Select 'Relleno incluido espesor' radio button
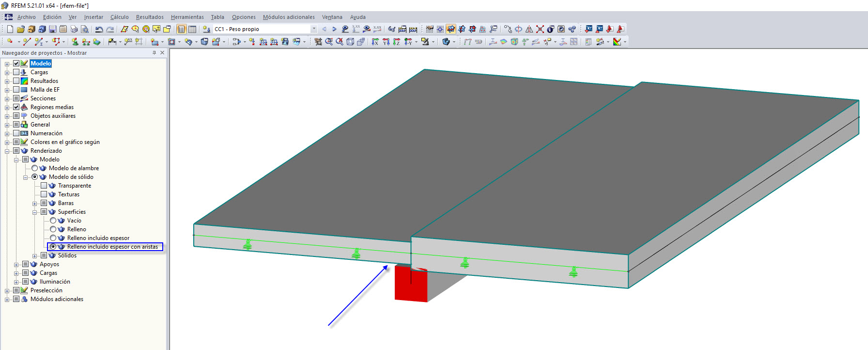 [x=53, y=238]
